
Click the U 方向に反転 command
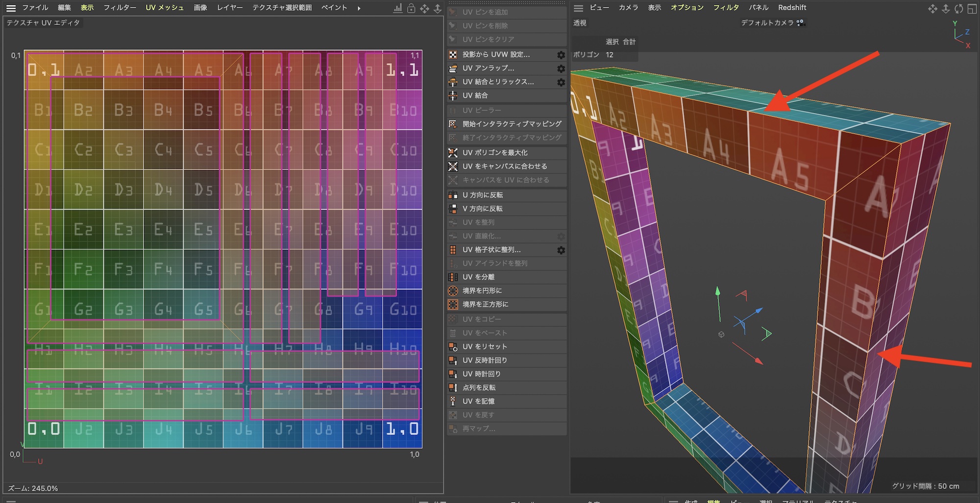coord(483,195)
